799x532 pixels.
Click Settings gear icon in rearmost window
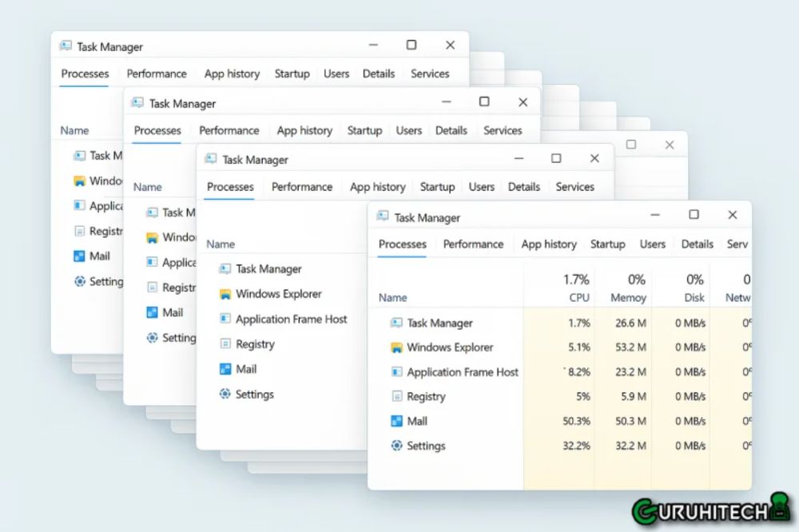tap(79, 281)
